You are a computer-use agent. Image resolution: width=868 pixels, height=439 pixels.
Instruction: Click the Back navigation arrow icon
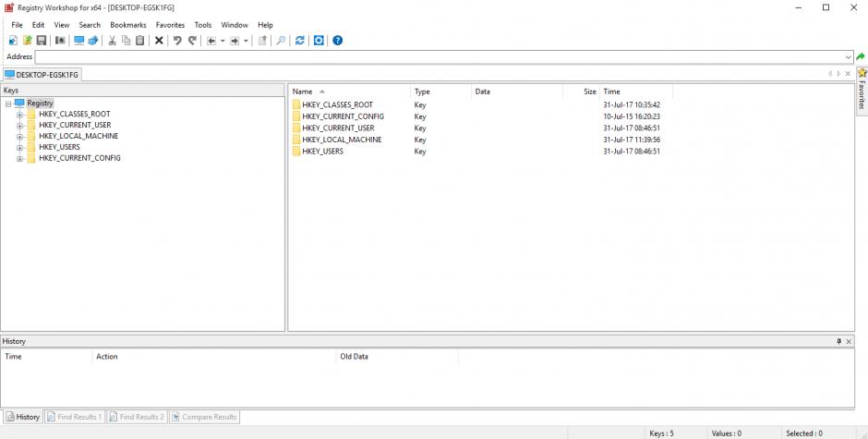(211, 41)
